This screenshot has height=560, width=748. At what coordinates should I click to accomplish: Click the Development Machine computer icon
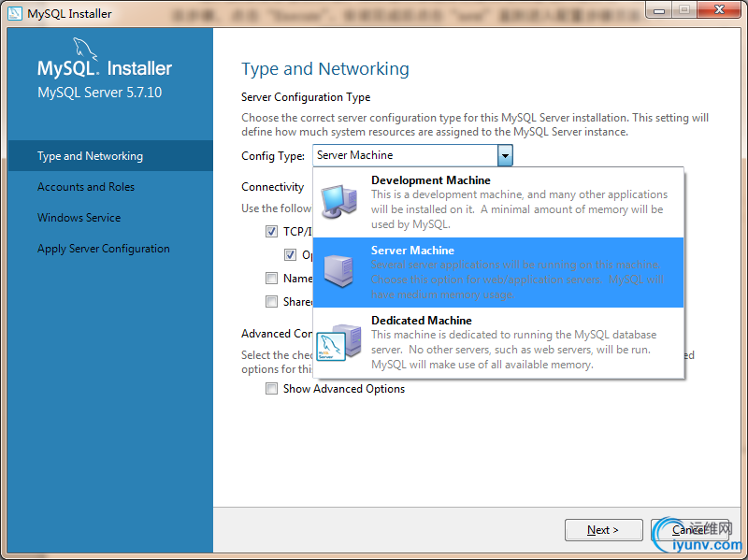coord(338,201)
